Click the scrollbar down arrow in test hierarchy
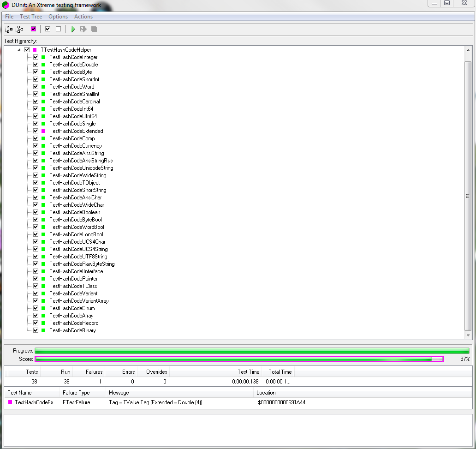Image resolution: width=476 pixels, height=449 pixels. tap(468, 335)
